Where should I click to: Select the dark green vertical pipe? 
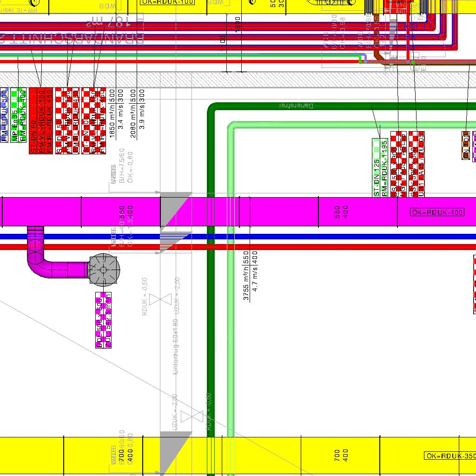point(211,325)
